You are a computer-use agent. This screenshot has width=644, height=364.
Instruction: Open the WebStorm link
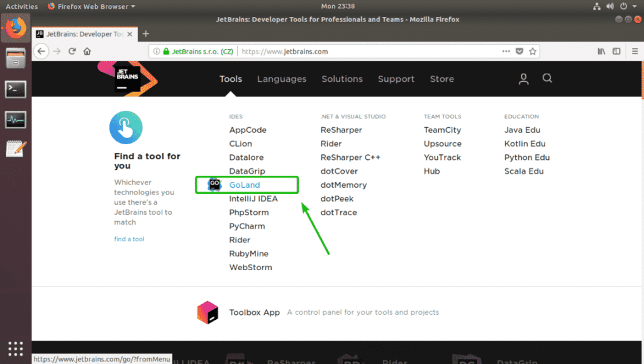click(x=250, y=268)
